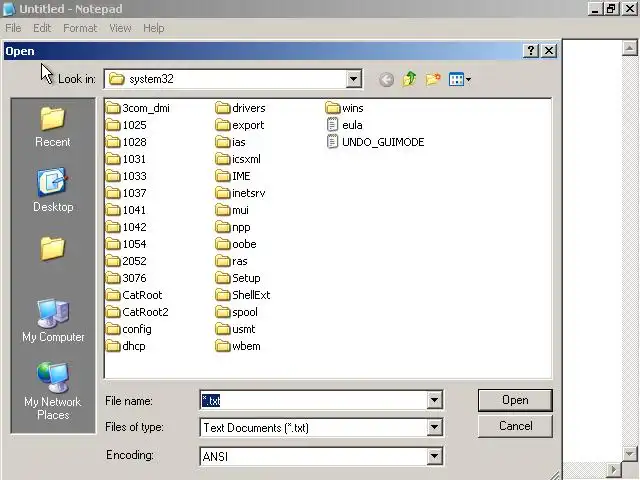Select the Setup folder
This screenshot has width=640, height=480.
[x=238, y=278]
